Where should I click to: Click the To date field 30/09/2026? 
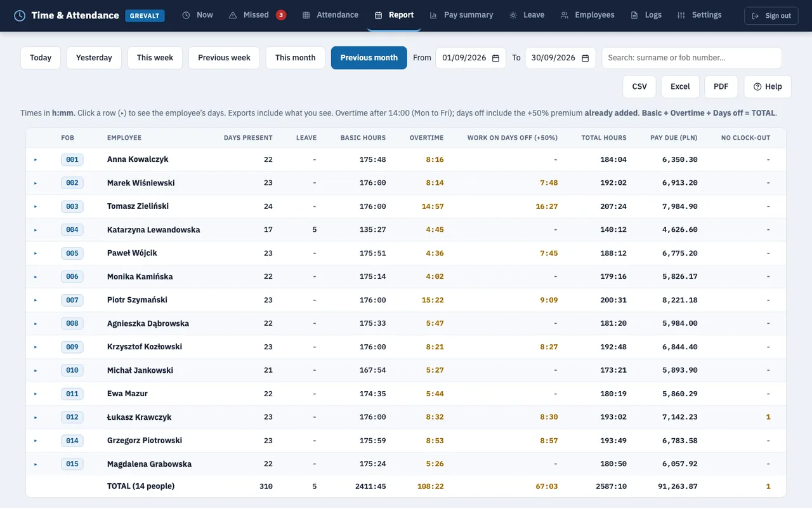(560, 58)
